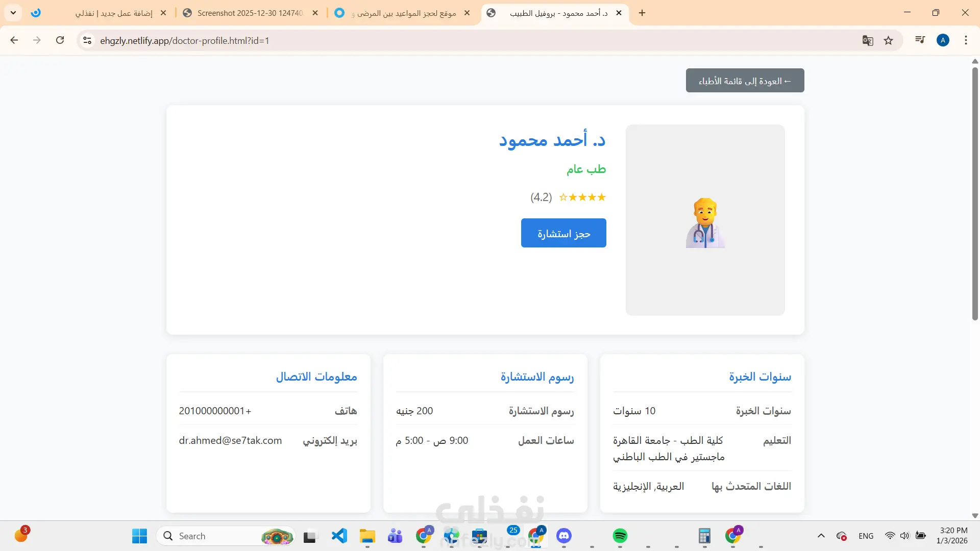Open Visual Studio Code from taskbar
The width and height of the screenshot is (980, 551).
pos(339,536)
